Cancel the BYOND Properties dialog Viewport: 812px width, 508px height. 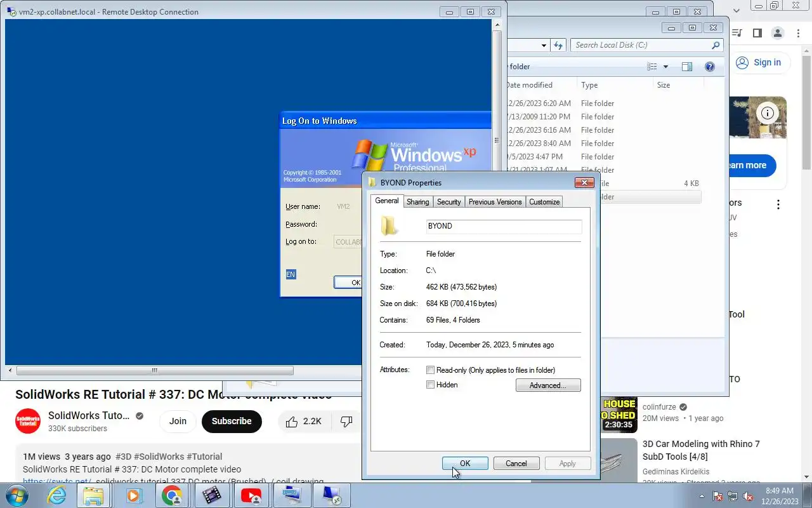point(516,464)
